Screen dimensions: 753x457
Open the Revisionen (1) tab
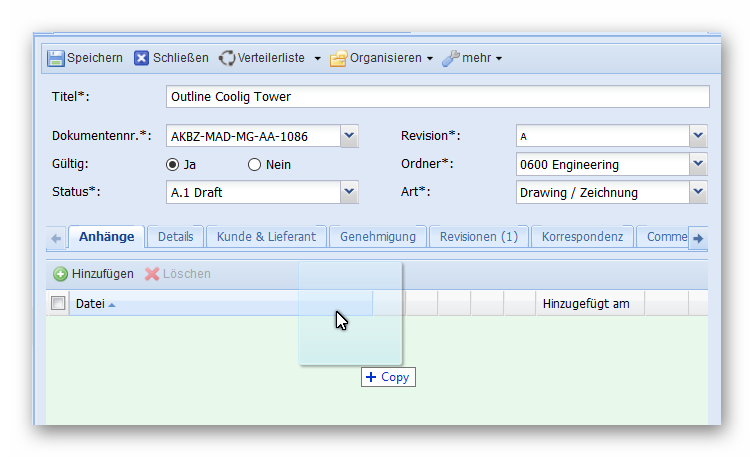coord(478,237)
